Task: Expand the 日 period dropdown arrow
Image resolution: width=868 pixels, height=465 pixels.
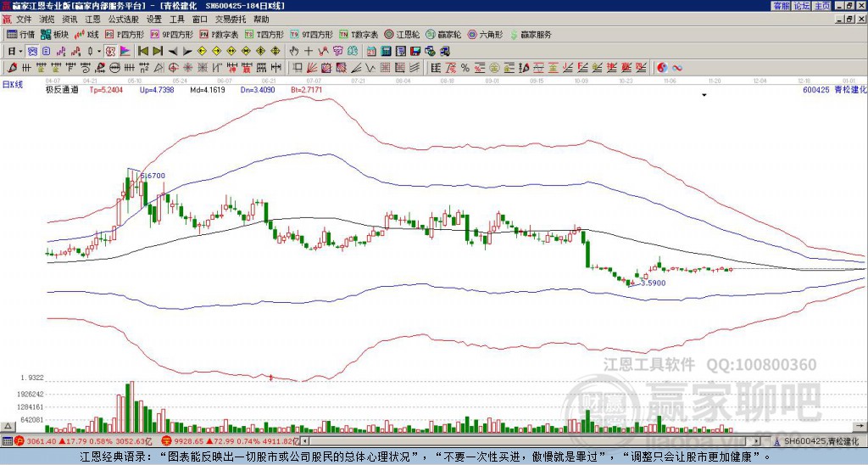Action: 21,51
